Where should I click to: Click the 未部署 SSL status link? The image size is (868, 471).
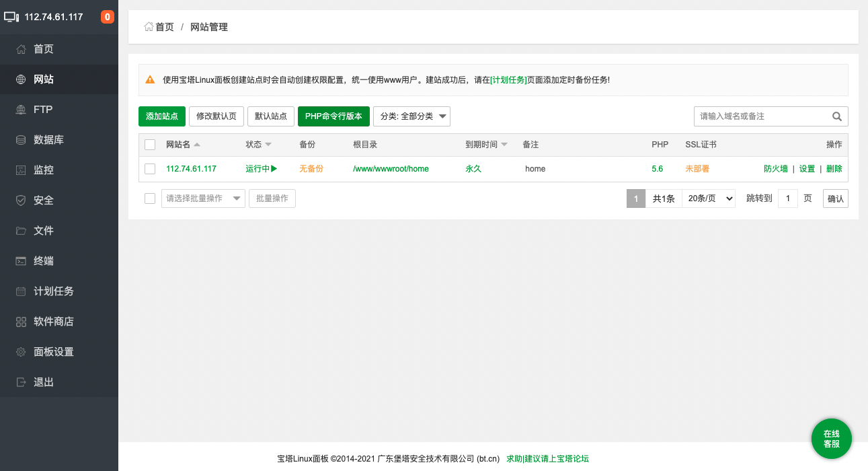coord(697,169)
